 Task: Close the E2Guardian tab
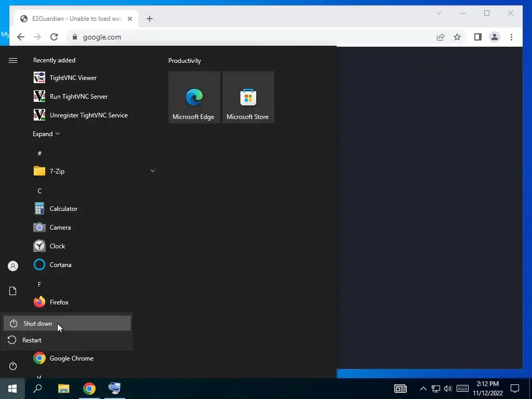[129, 19]
